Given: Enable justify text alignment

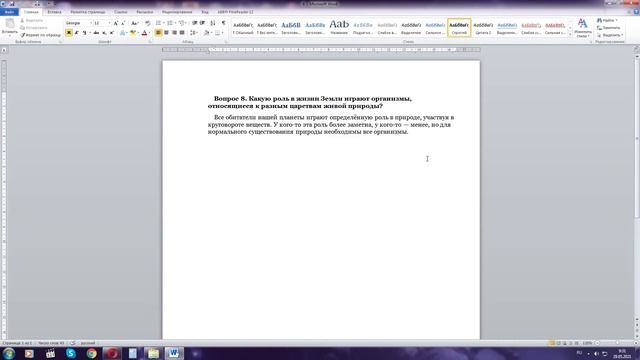Looking at the screenshot, I should tap(182, 33).
